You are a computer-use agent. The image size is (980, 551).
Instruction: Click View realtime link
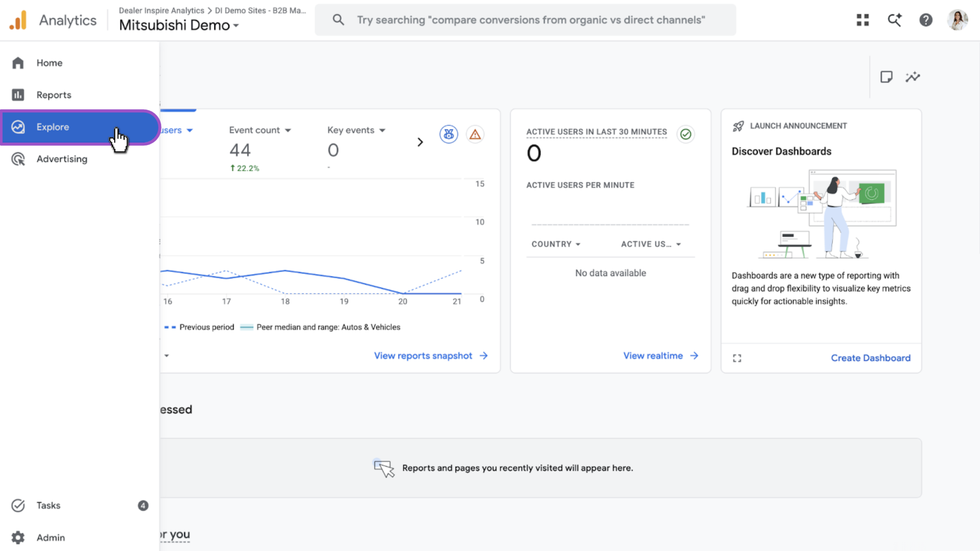[661, 356]
